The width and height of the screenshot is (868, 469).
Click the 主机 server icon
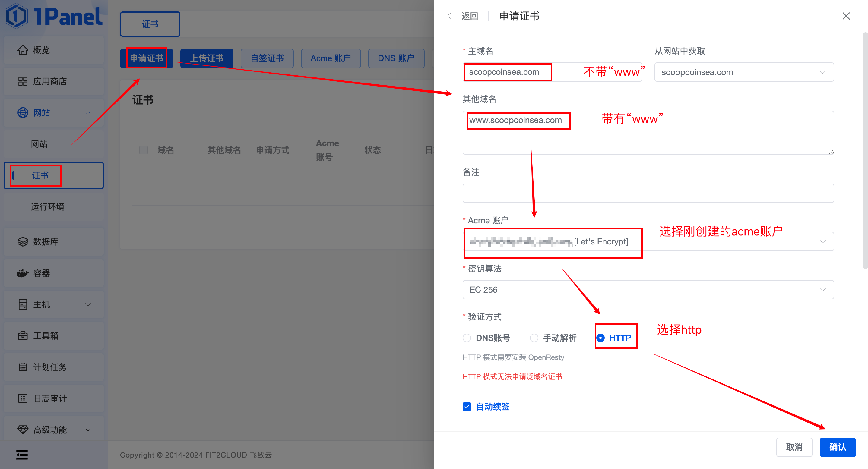(23, 304)
